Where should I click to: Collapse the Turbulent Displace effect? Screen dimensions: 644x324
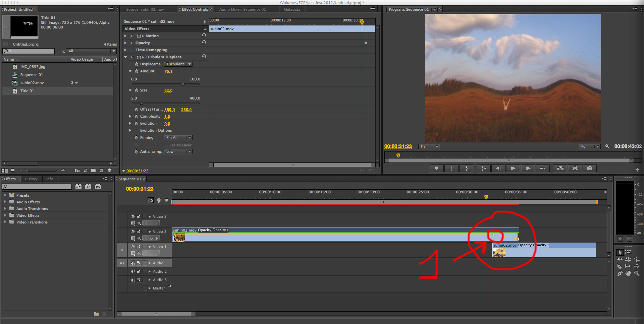tap(126, 57)
